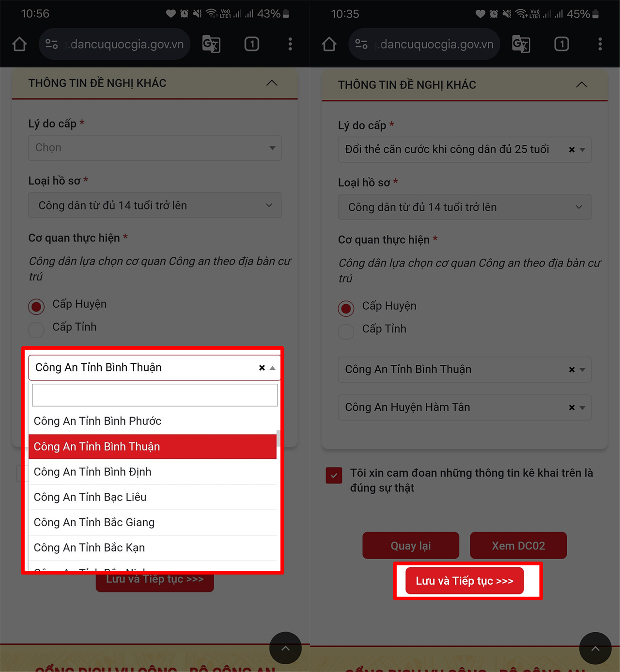This screenshot has height=672, width=620.
Task: Clear Đổi thẻ căn cước selection with x
Action: click(572, 150)
